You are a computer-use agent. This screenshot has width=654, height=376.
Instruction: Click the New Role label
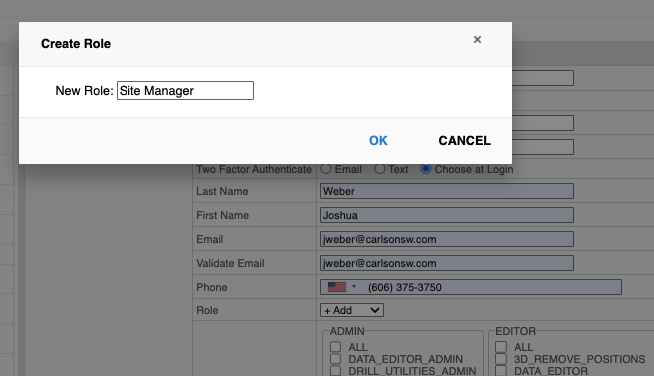(x=84, y=91)
